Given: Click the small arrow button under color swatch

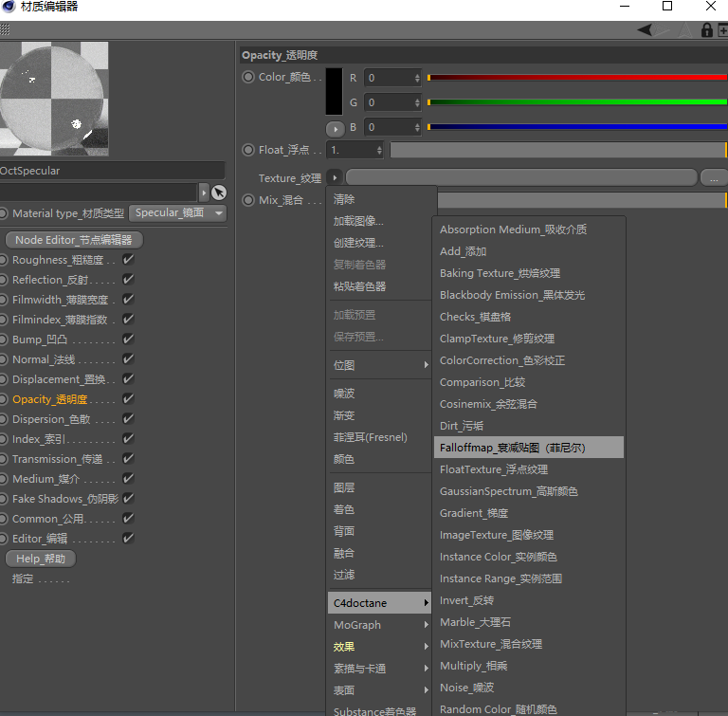Looking at the screenshot, I should click(335, 127).
